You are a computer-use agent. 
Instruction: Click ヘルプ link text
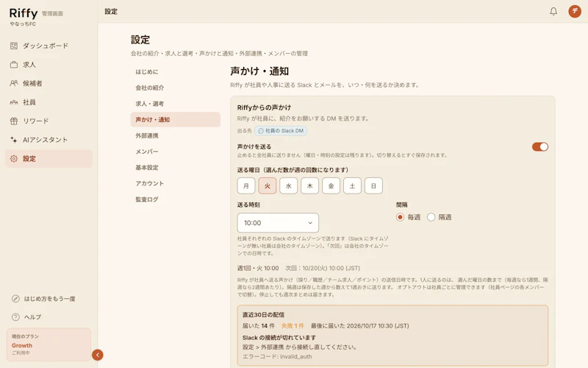32,317
